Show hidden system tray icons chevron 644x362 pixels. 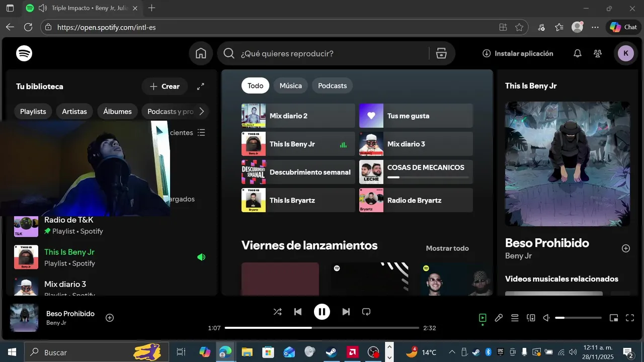[452, 352]
